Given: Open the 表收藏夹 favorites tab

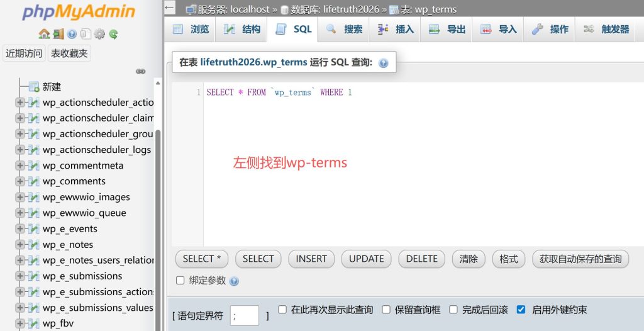Looking at the screenshot, I should 69,53.
